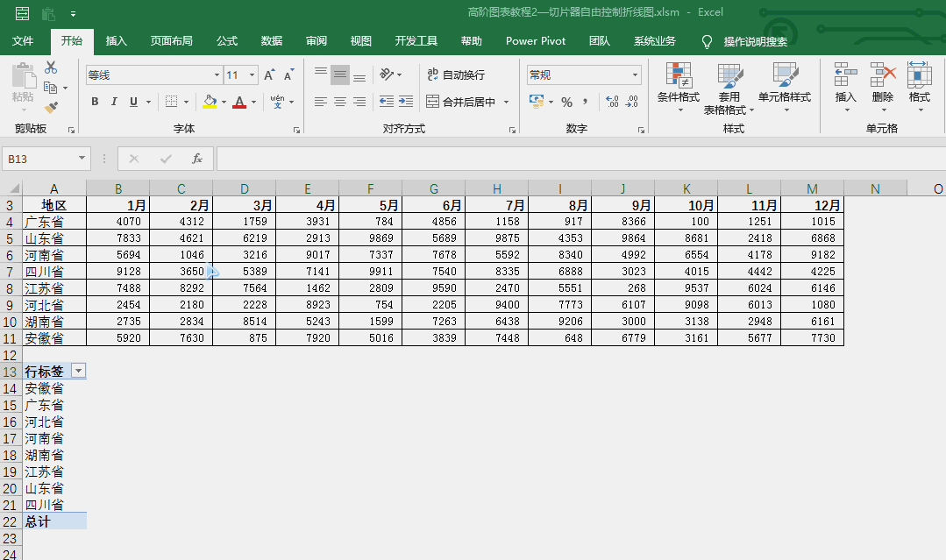The height and width of the screenshot is (560, 946).
Task: Click the Delete cells (删除) button
Action: pyautogui.click(x=883, y=89)
